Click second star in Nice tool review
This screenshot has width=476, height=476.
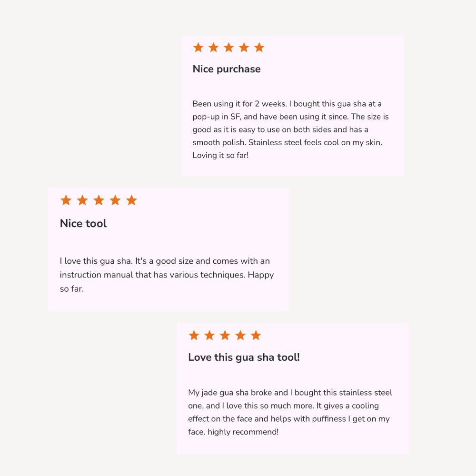(x=82, y=200)
